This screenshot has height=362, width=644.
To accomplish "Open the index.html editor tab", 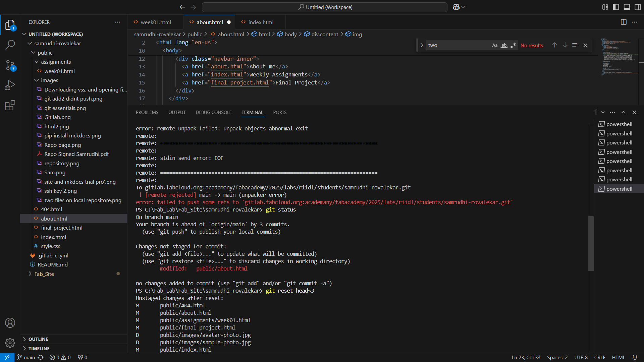I will pyautogui.click(x=261, y=22).
